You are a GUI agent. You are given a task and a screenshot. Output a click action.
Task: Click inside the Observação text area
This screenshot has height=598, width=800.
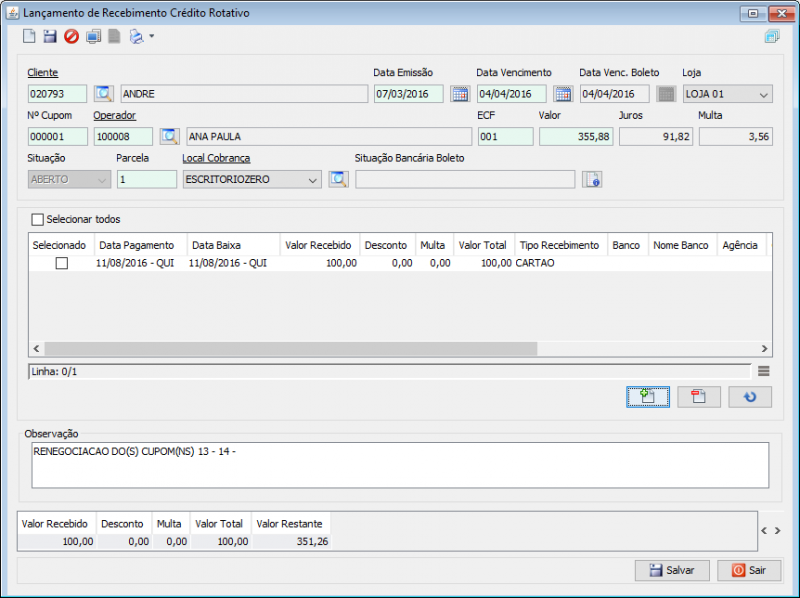(x=400, y=465)
